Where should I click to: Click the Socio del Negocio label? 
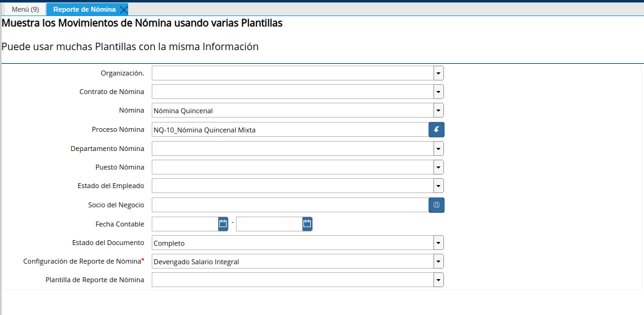coord(116,205)
